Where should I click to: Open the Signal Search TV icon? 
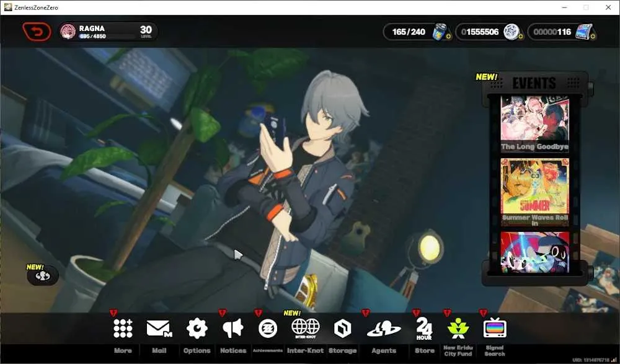(495, 328)
